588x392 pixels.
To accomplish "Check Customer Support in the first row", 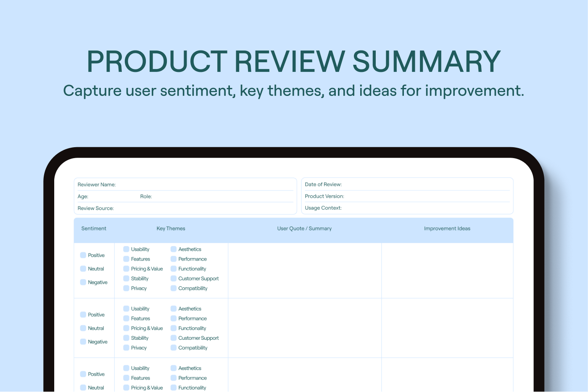I will (174, 278).
